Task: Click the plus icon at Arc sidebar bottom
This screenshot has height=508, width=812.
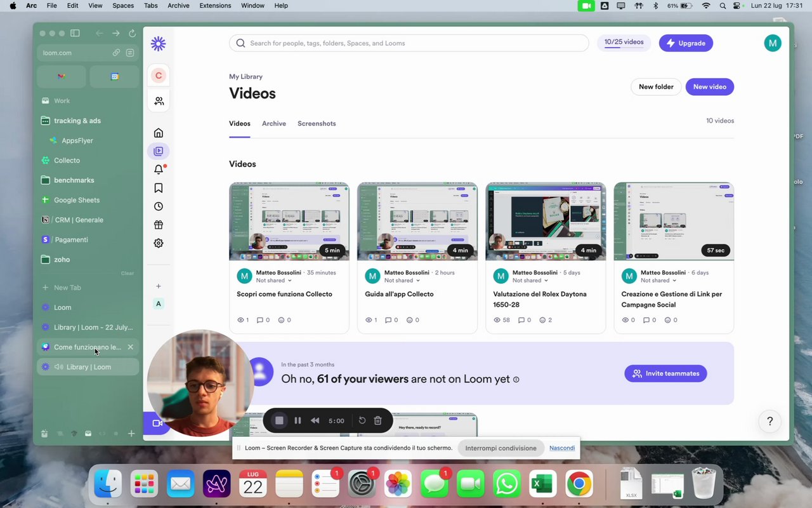Action: (x=131, y=434)
